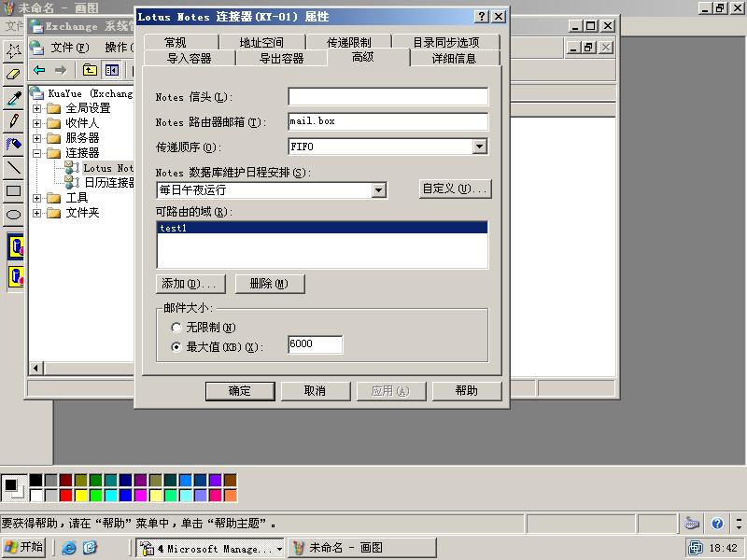Click the Forward arrow in Exchange System Manager
This screenshot has height=560, width=747.
61,71
